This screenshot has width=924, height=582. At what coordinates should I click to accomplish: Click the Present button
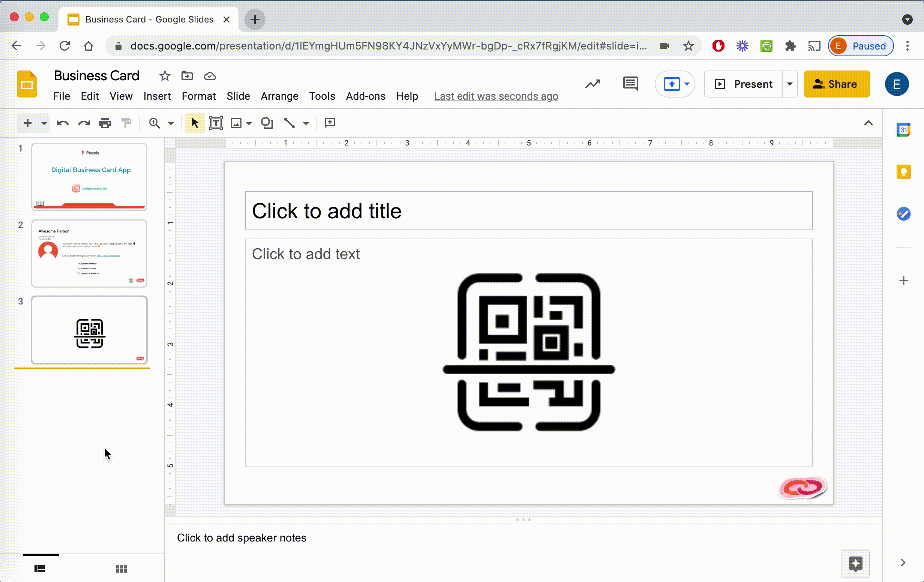744,84
